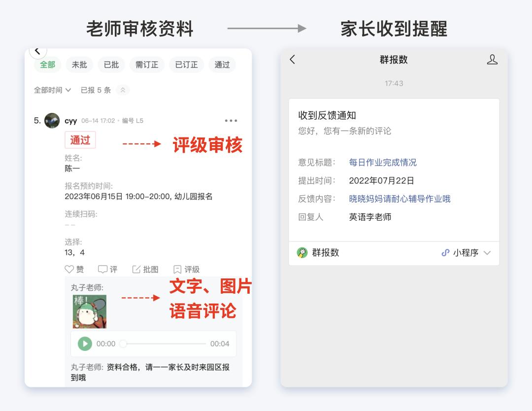Collapse the 已报 5 条 list
Screen dimensions: 532x411
pyautogui.click(x=123, y=90)
